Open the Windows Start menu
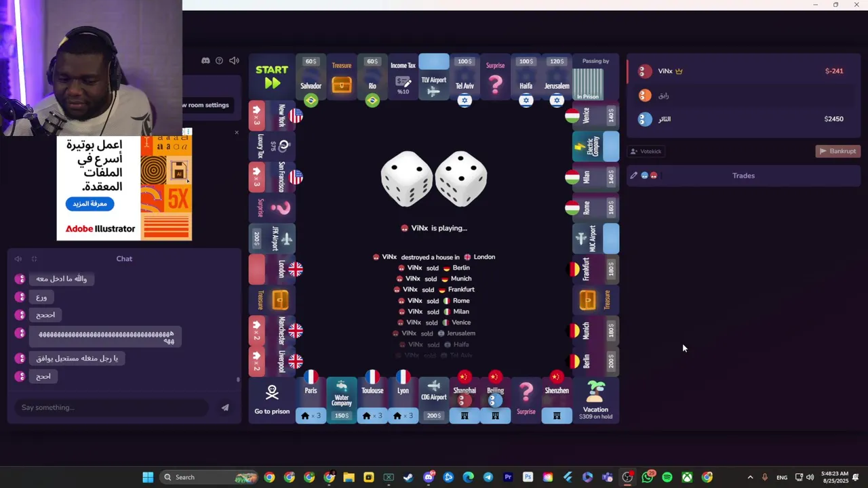 (148, 477)
